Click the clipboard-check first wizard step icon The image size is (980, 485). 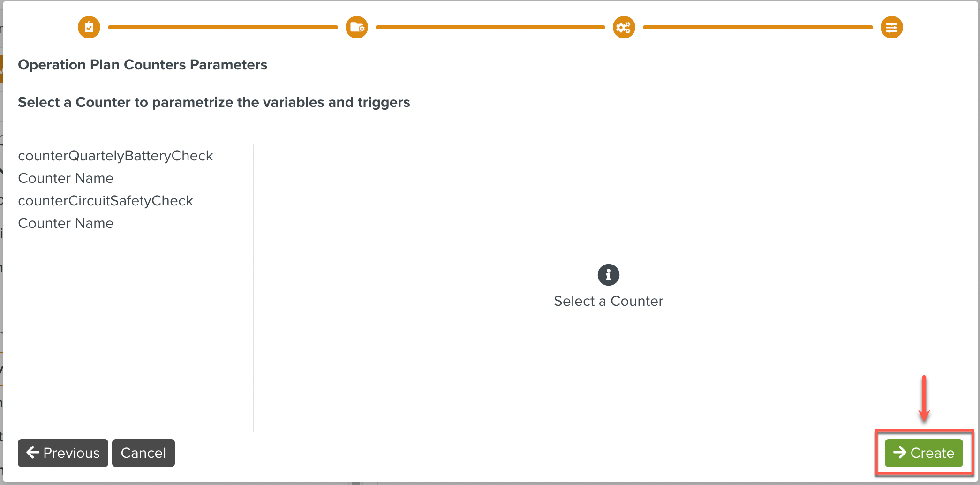point(89,27)
